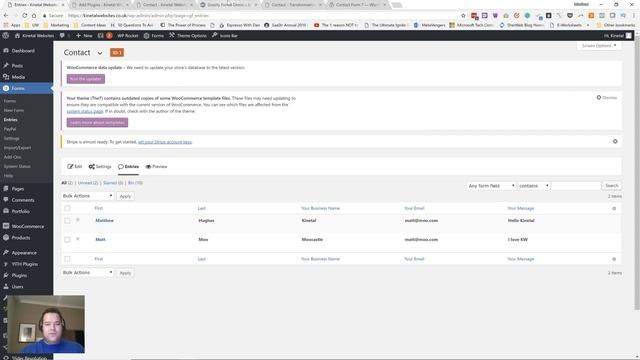Screen dimensions: 640x360
Task: Expand the Screen Options panel
Action: click(599, 46)
